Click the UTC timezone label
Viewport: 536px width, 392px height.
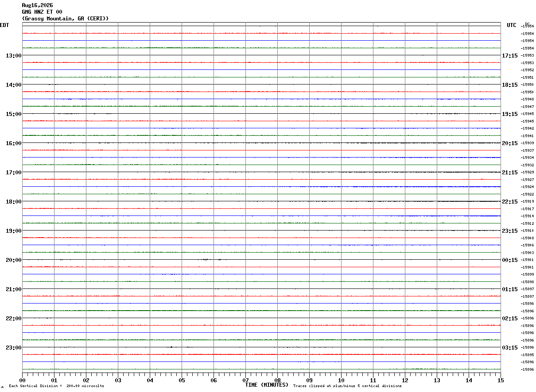point(512,25)
